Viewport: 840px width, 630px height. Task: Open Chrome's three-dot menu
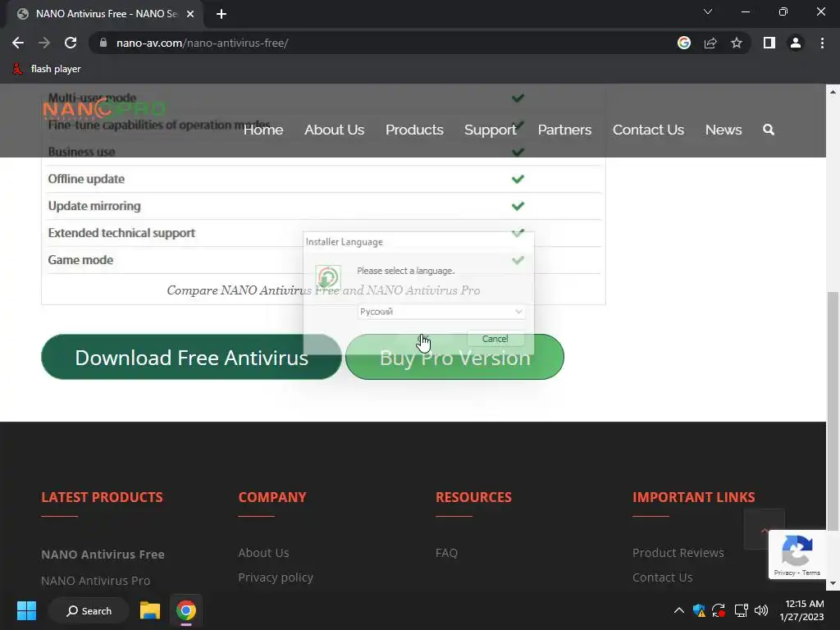click(822, 43)
